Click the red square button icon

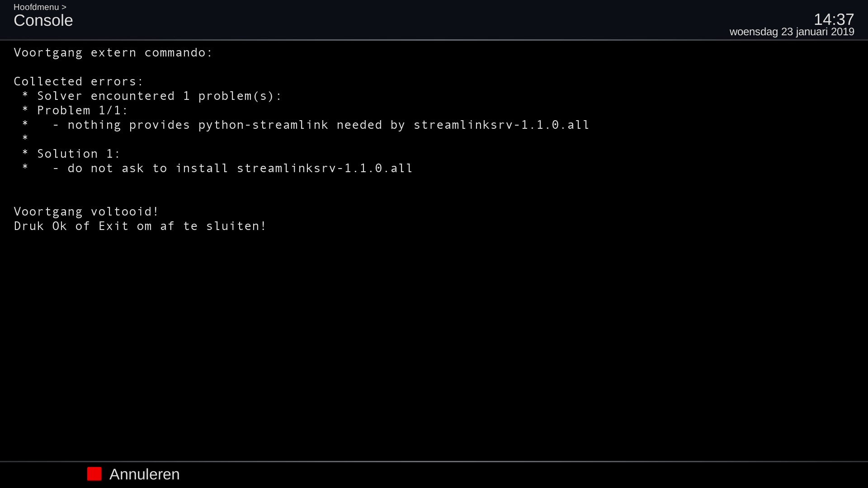[x=94, y=474]
